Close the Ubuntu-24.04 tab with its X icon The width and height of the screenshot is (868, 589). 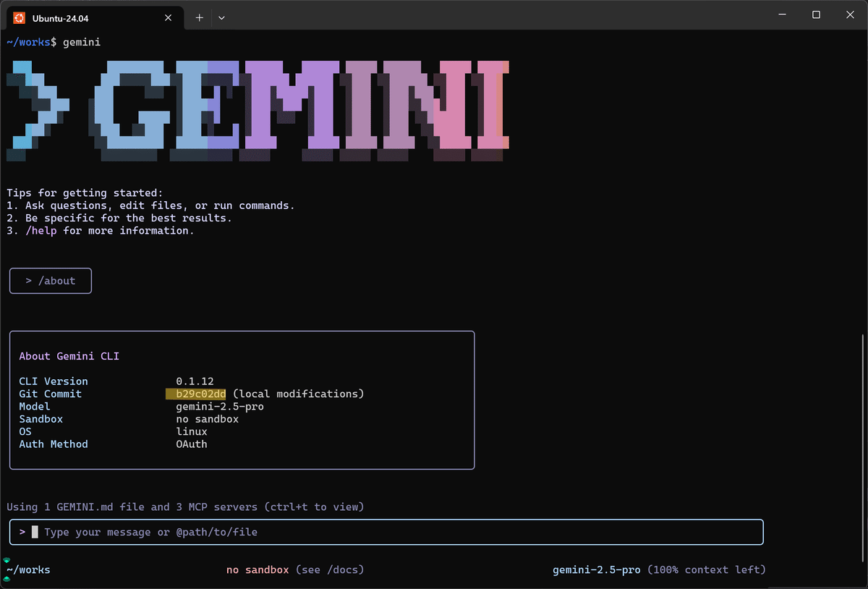coord(168,17)
